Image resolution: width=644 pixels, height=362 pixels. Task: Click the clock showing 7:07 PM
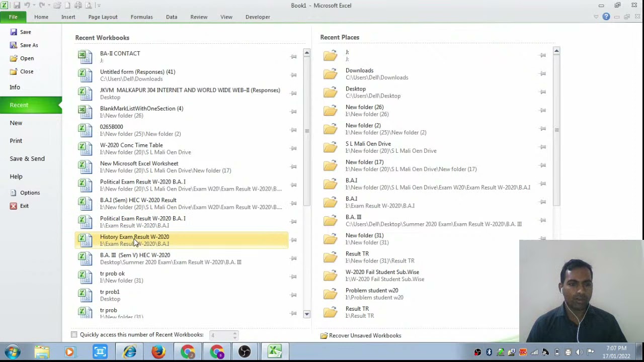click(616, 348)
